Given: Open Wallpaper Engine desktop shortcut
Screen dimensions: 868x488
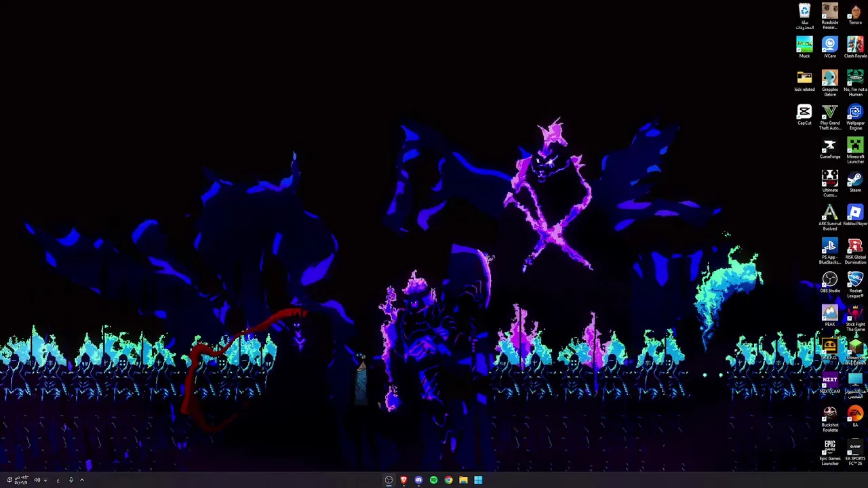Looking at the screenshot, I should pyautogui.click(x=855, y=117).
